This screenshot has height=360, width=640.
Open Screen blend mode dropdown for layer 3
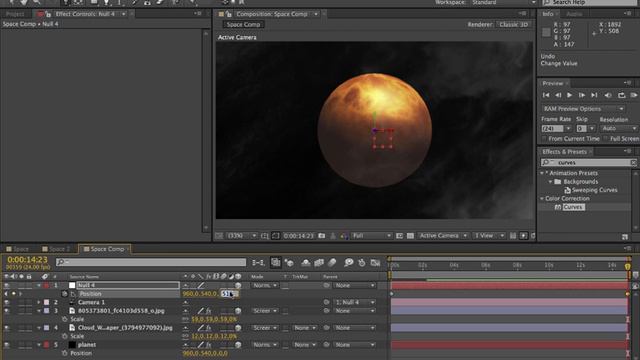coord(264,311)
